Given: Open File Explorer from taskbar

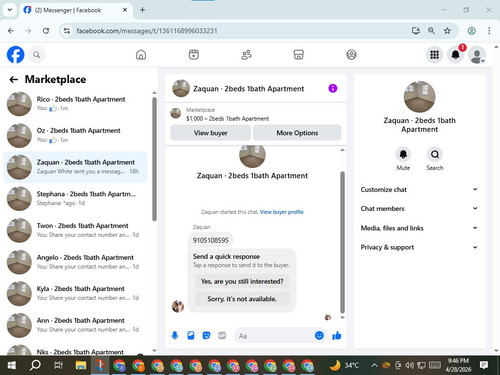Looking at the screenshot, I should coord(81,365).
